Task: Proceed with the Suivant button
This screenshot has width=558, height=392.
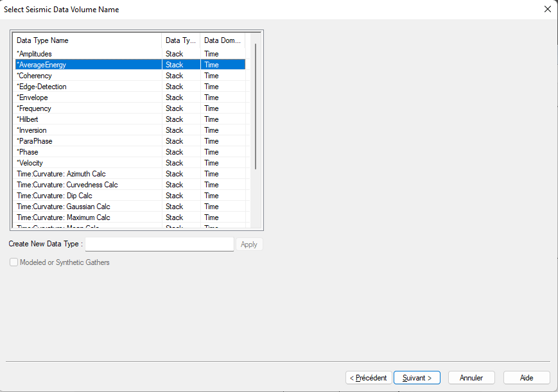Action: (x=417, y=378)
